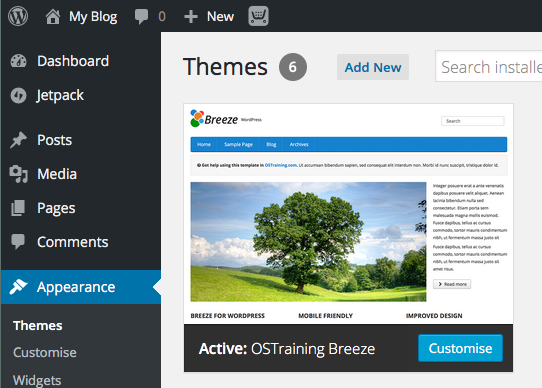This screenshot has height=388, width=542.
Task: Click the blue Customise button
Action: (460, 348)
